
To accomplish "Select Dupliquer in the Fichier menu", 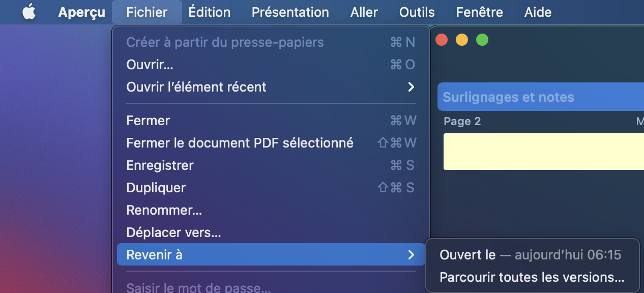I will [156, 188].
